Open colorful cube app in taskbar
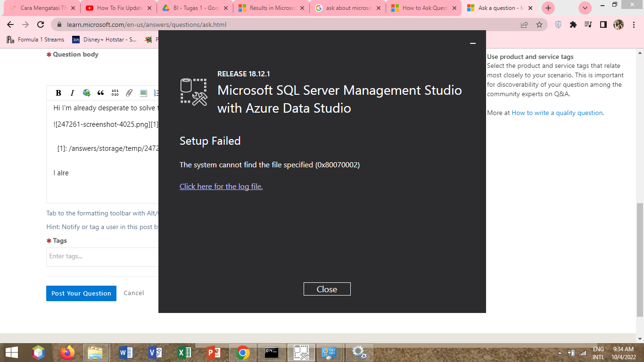 pos(39,352)
